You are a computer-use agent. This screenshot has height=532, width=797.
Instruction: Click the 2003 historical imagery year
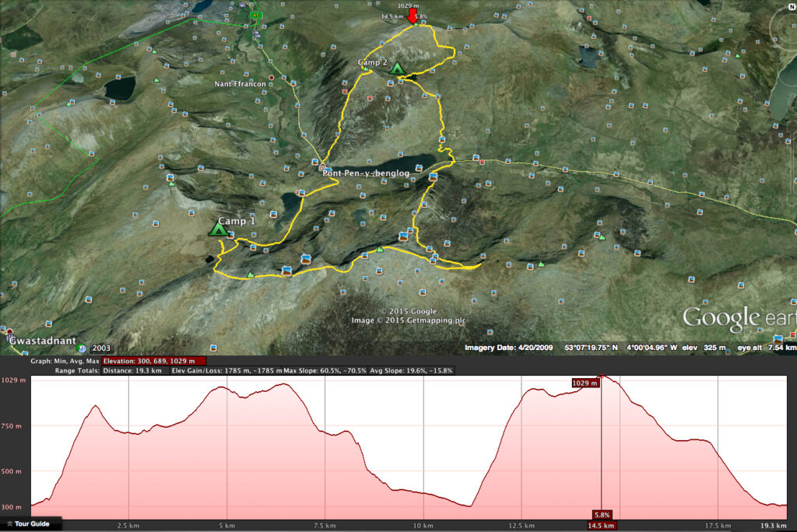tap(102, 348)
